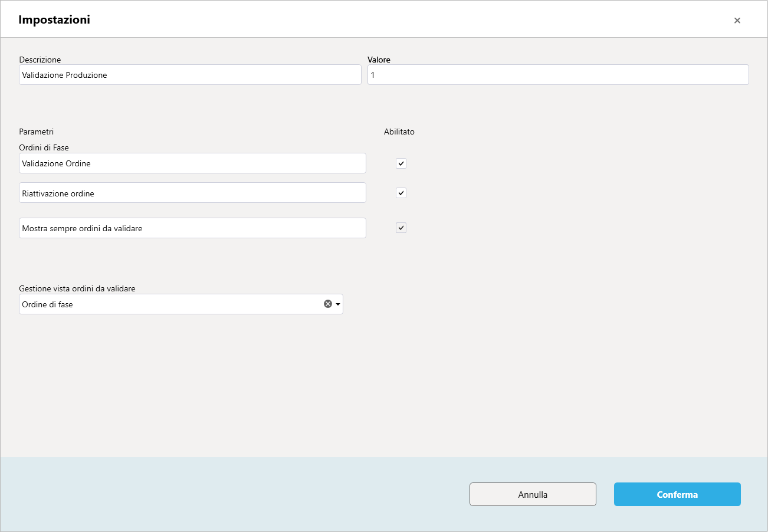Click the Descrizione field label
The image size is (768, 532).
tap(40, 60)
